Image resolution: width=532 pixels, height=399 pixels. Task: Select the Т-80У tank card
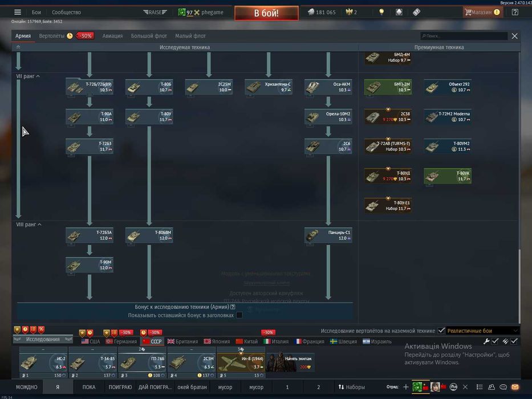coord(149,117)
